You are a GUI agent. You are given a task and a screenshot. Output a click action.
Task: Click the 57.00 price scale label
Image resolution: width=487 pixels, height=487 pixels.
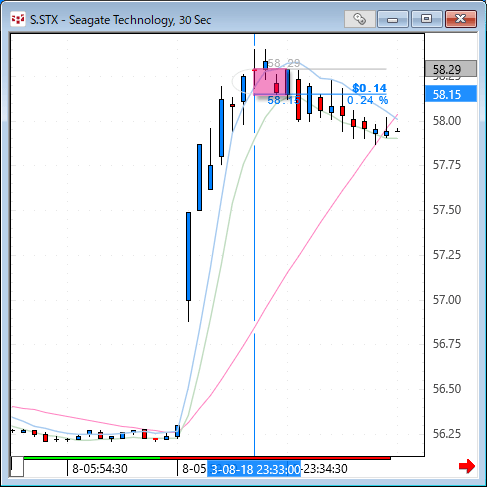pos(447,300)
